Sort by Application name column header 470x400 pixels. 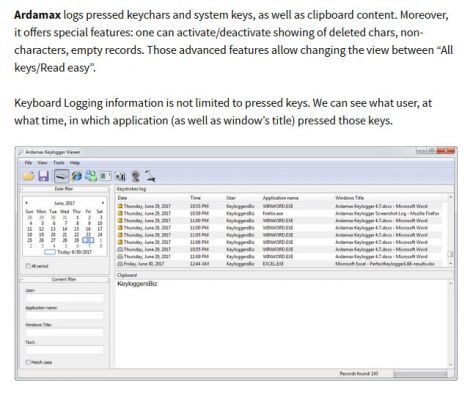(x=297, y=198)
